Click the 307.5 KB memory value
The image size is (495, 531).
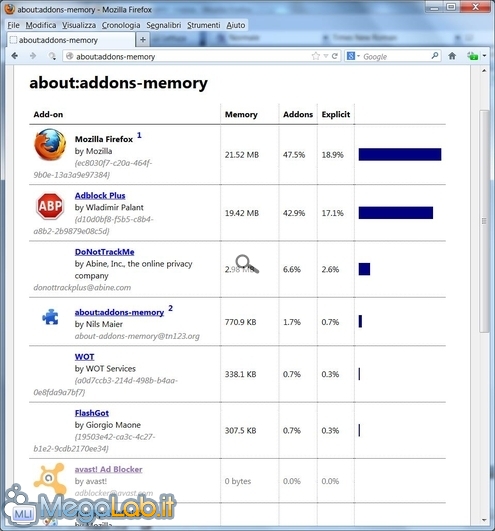tap(240, 430)
